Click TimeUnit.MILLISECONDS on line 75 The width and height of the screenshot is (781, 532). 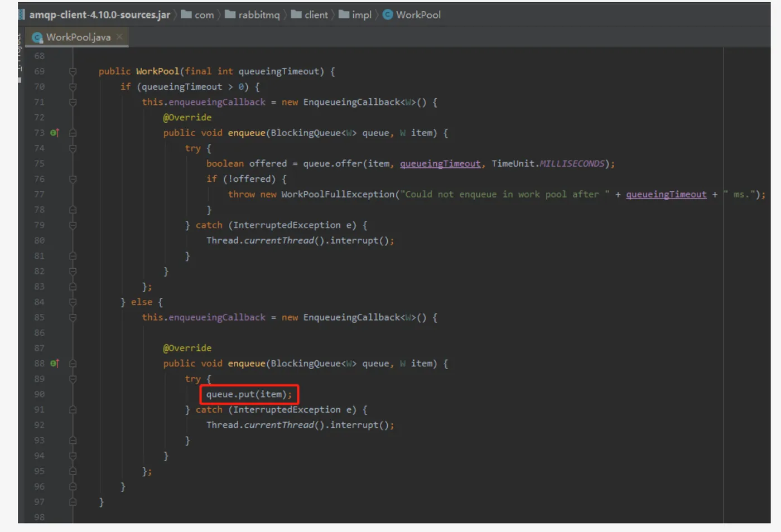tap(548, 164)
